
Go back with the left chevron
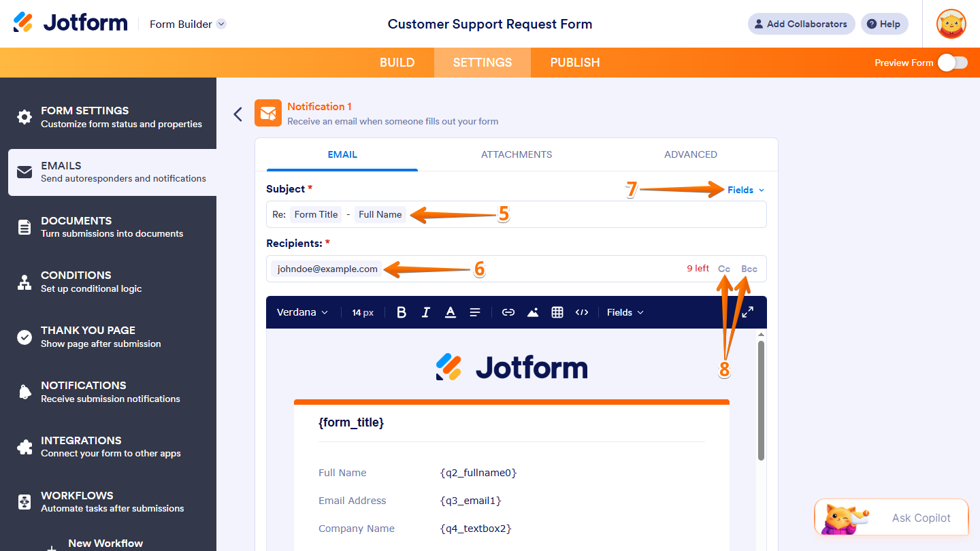(x=238, y=114)
